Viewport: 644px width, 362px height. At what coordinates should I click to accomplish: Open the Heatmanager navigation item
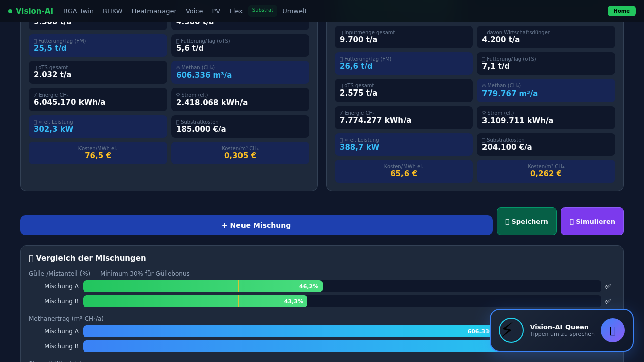click(x=154, y=11)
